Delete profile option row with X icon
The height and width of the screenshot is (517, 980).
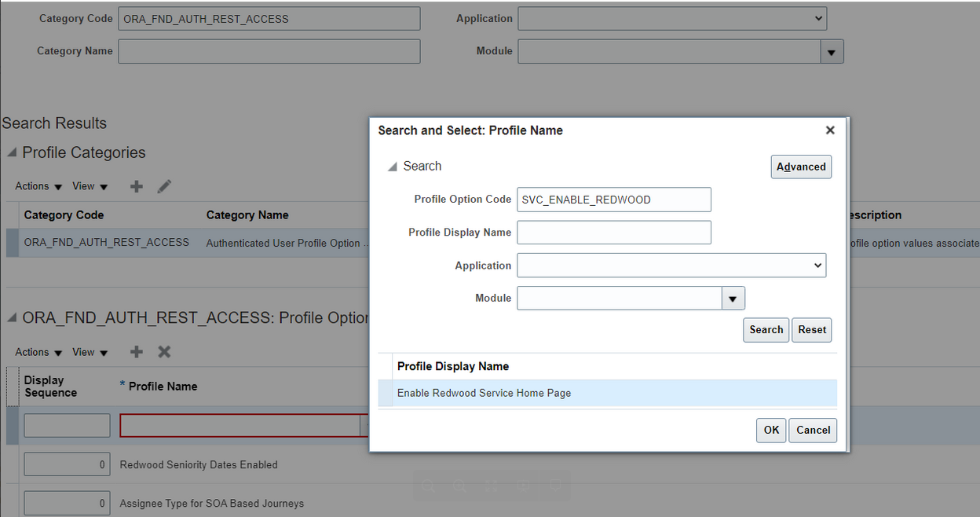point(164,352)
